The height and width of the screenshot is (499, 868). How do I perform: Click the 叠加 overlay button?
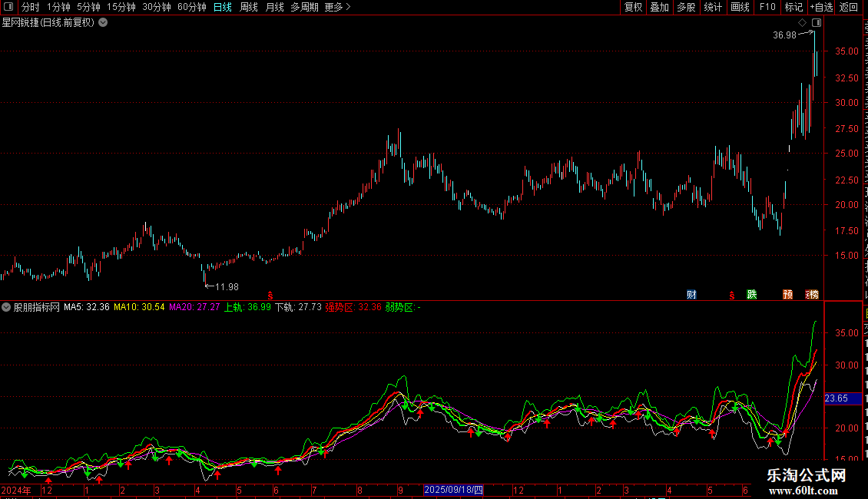click(659, 7)
